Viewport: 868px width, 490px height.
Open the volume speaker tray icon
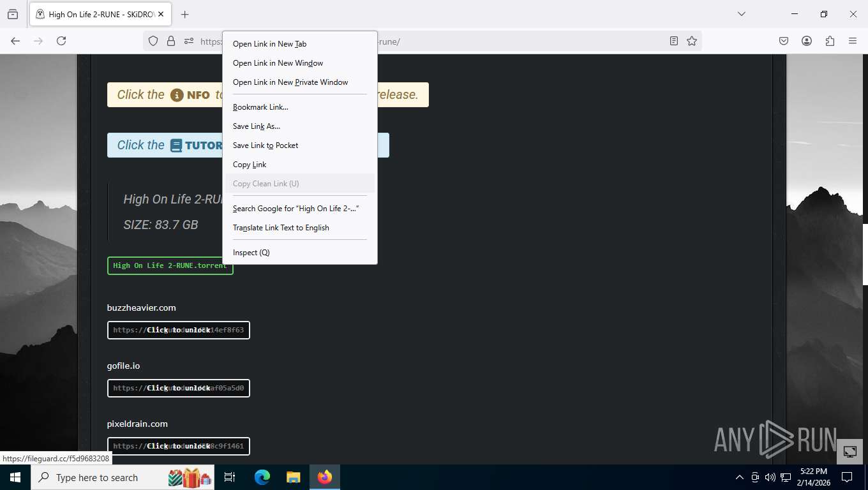[x=770, y=477]
